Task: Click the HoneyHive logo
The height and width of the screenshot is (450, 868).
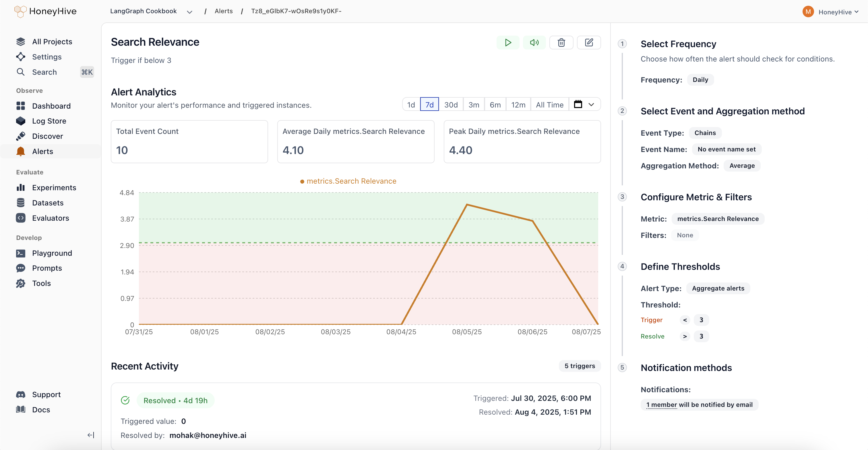Action: point(45,11)
